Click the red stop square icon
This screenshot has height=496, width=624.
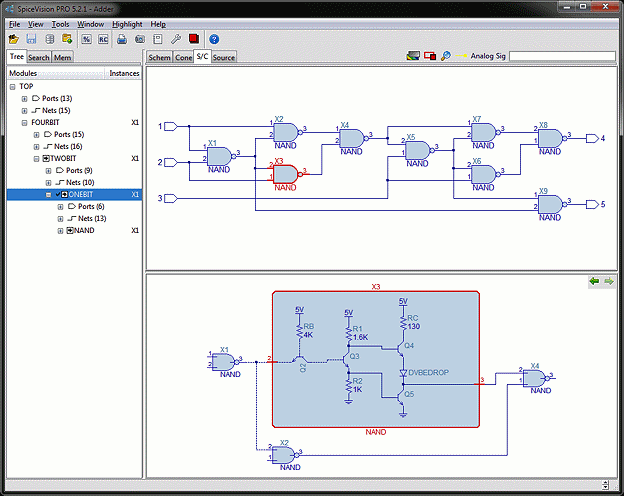(x=194, y=39)
